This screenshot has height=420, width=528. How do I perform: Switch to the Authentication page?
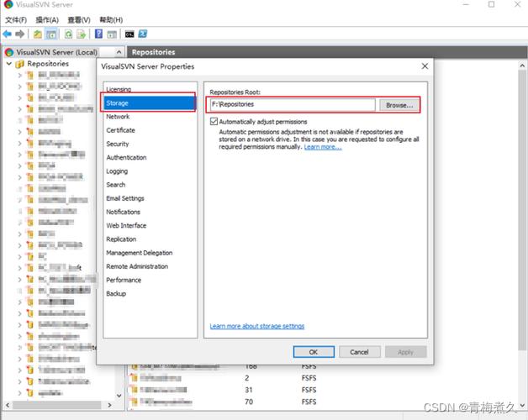coord(126,158)
